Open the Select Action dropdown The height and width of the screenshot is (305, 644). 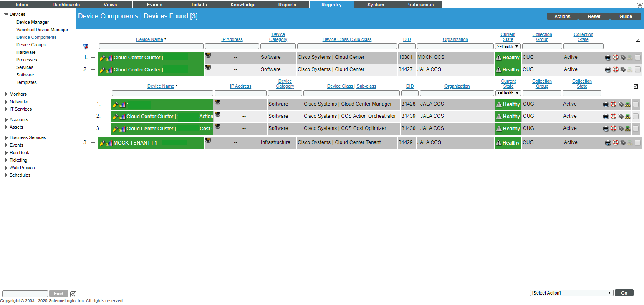click(572, 293)
